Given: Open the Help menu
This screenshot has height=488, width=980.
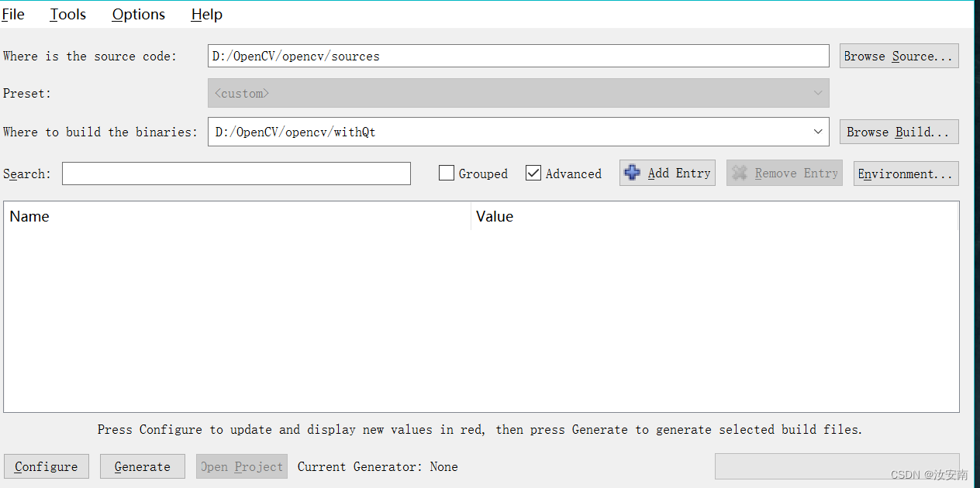Looking at the screenshot, I should [x=205, y=14].
